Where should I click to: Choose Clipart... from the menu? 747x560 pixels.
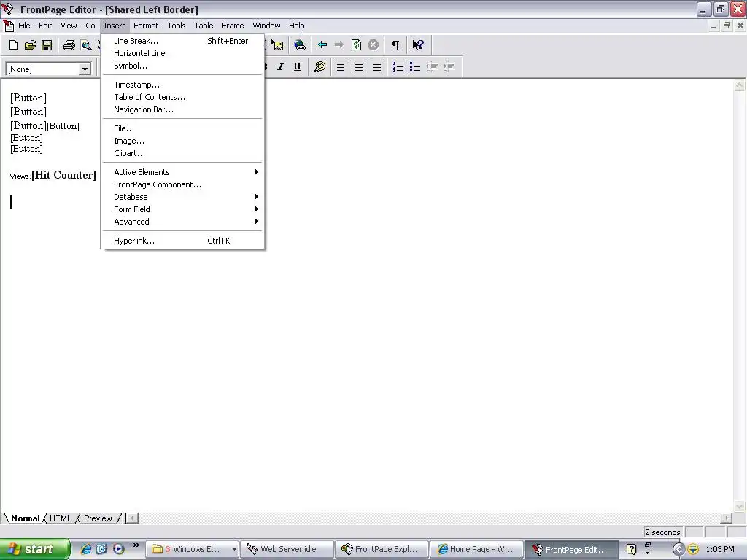(x=182, y=153)
